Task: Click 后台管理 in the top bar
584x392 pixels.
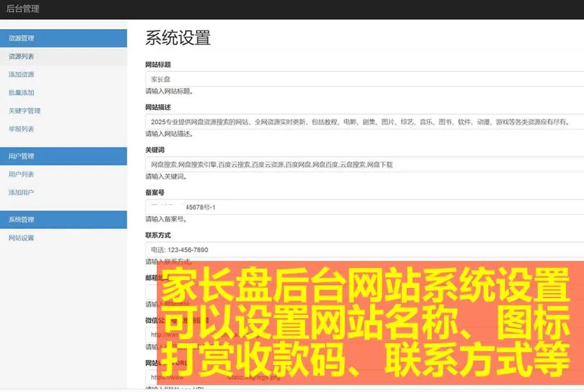Action: pyautogui.click(x=24, y=9)
